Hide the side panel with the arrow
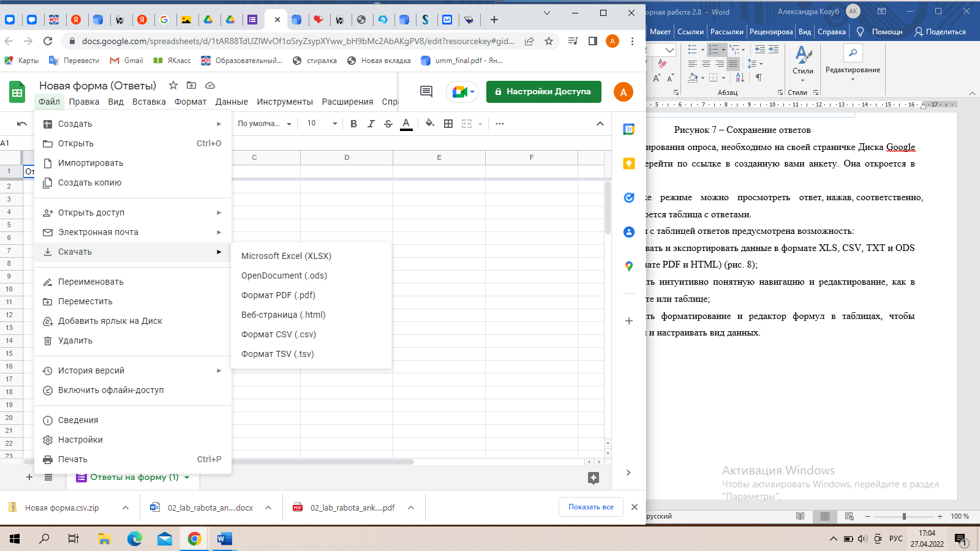This screenshot has height=551, width=980. [628, 473]
